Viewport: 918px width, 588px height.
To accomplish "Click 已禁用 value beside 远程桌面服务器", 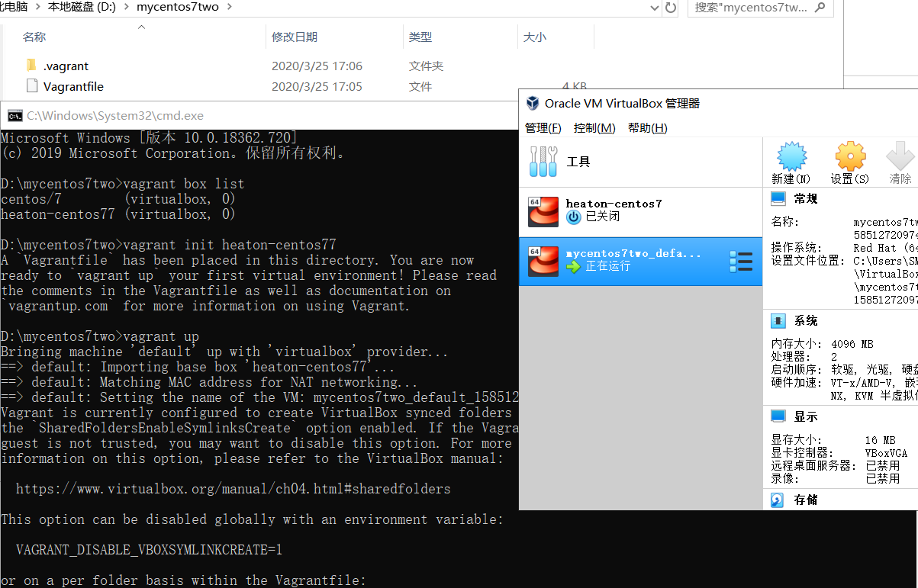I will (x=882, y=466).
